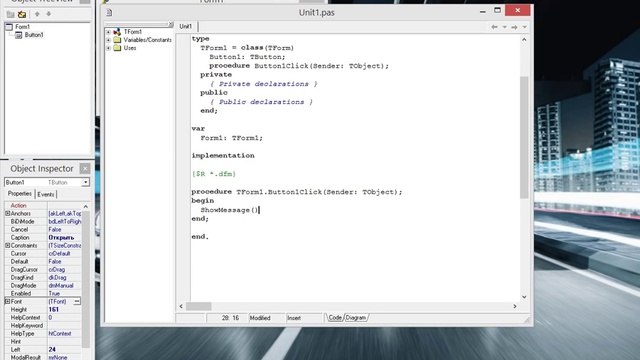Switch to the Events tab in Object Inspector

46,195
